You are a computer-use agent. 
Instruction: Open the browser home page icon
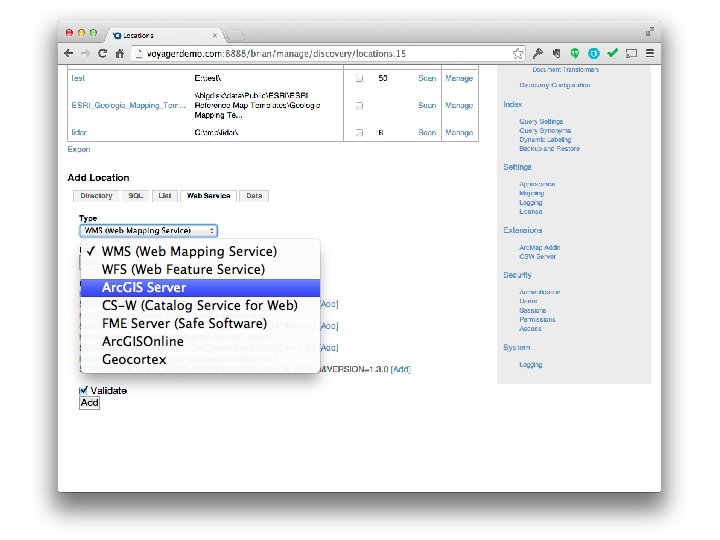tap(120, 53)
